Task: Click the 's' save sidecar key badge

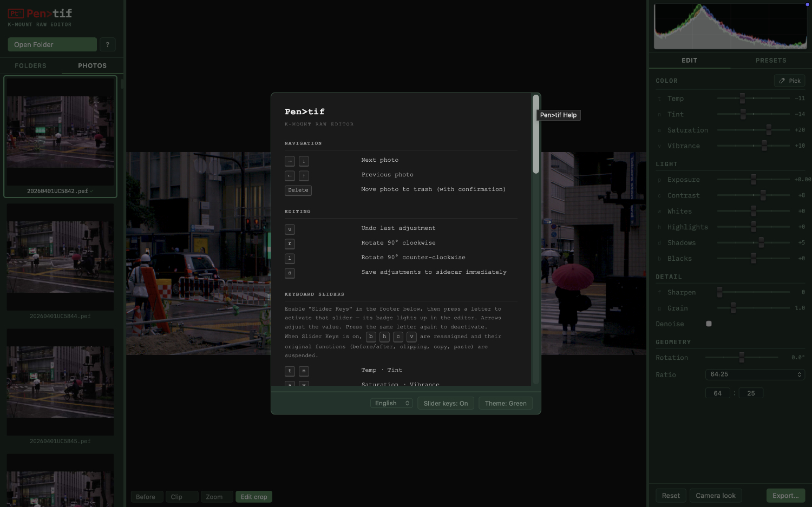Action: 290,273
